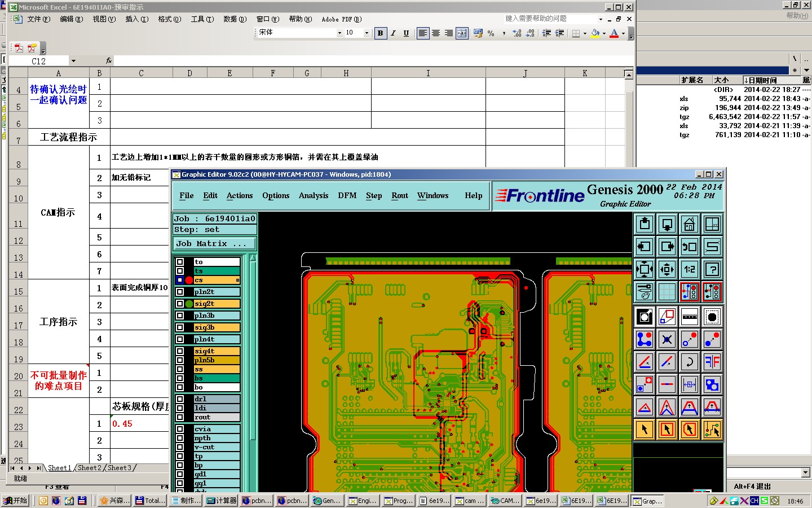
Task: Toggle the checkbox for layer v-cut
Action: coord(180,447)
